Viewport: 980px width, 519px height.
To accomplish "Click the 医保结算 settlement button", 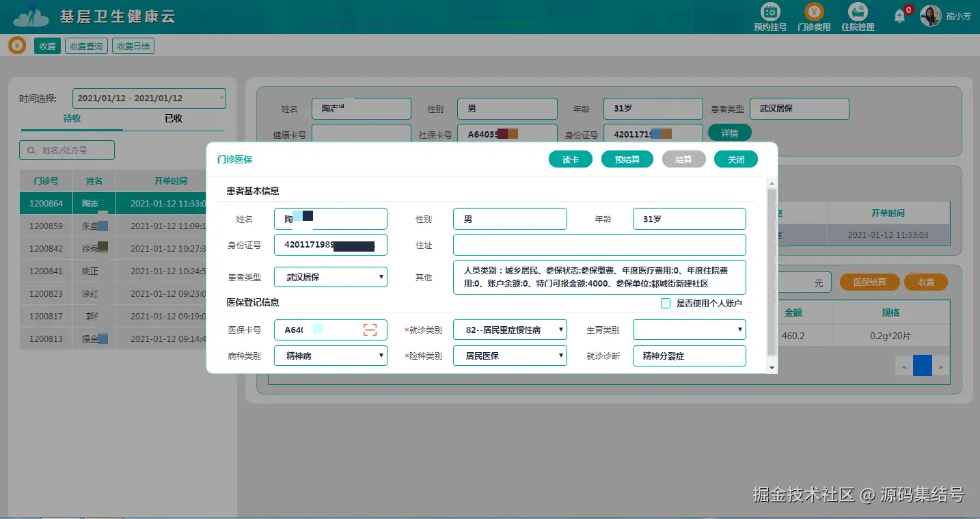I will (869, 280).
